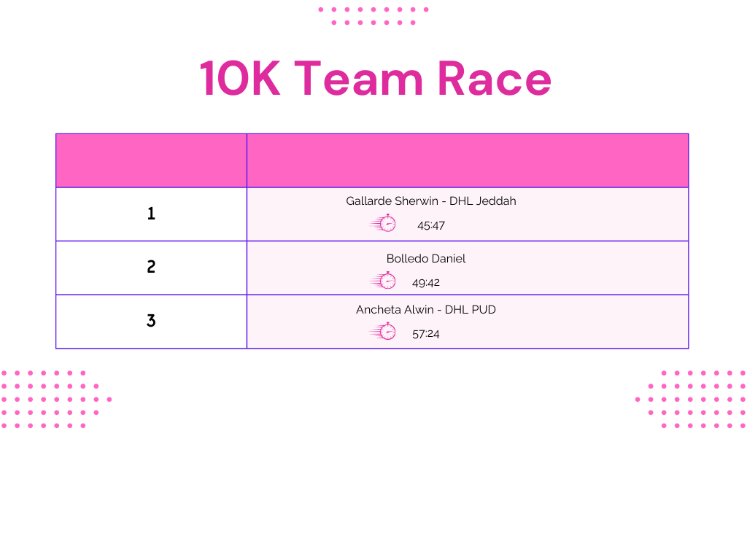747x560 pixels.
Task: Select the name Bolledo Daniel
Action: 426,259
